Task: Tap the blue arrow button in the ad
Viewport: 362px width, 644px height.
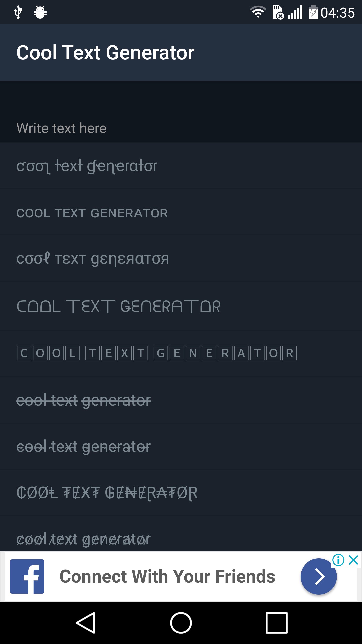Action: tap(318, 577)
